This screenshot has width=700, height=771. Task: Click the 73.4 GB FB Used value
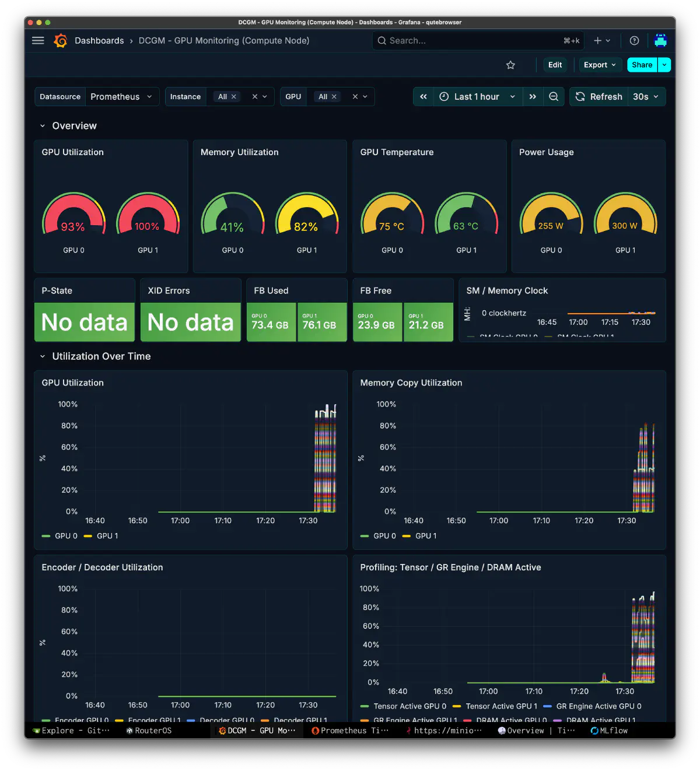(270, 325)
